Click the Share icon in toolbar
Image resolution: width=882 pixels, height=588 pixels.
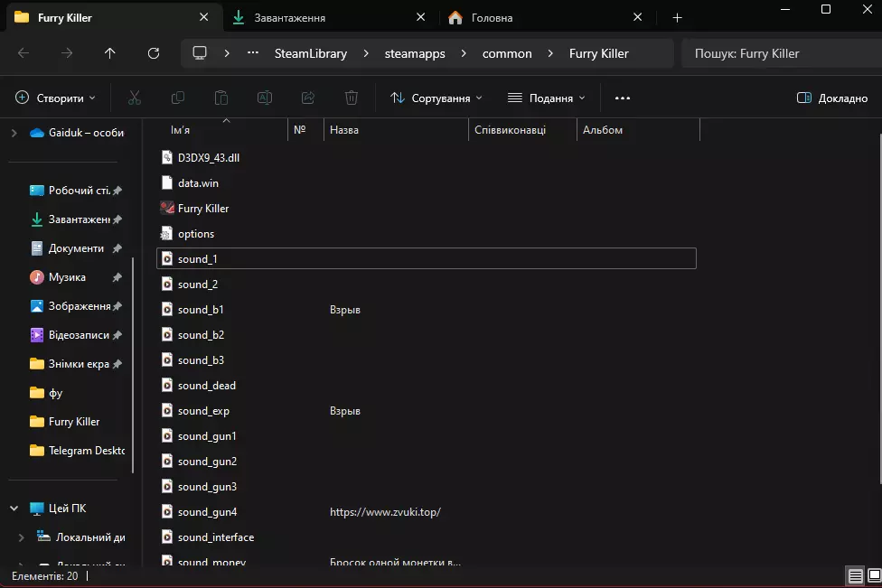click(308, 98)
